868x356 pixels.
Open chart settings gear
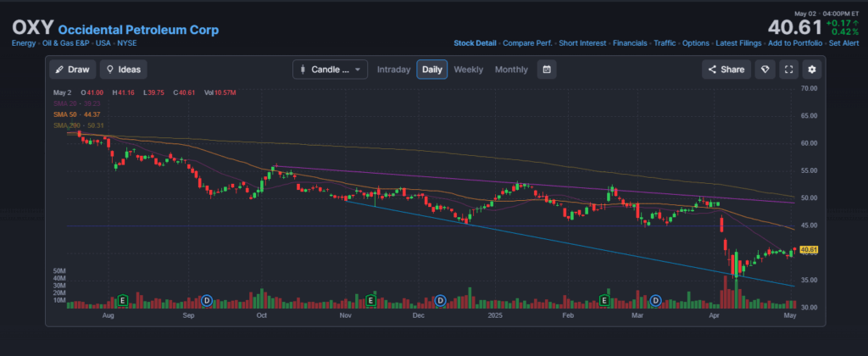click(x=812, y=70)
